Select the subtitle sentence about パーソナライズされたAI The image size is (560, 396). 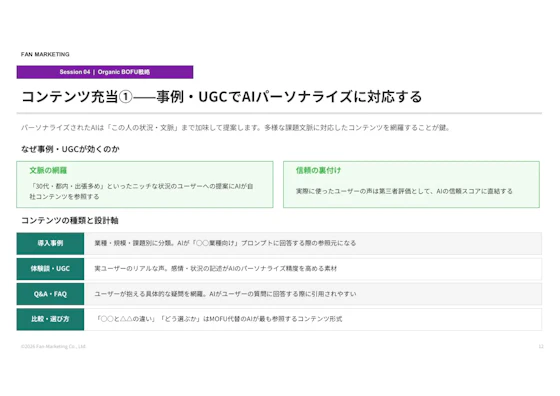point(236,127)
